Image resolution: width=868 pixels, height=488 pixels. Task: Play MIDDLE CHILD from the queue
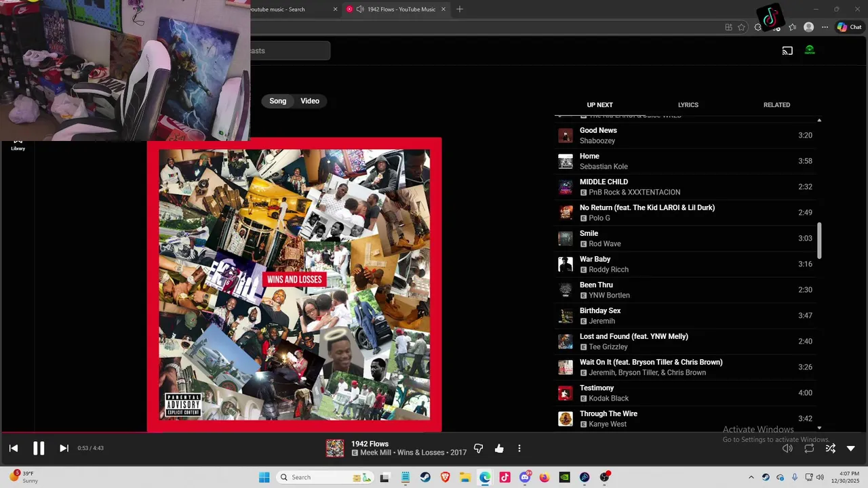pos(685,187)
